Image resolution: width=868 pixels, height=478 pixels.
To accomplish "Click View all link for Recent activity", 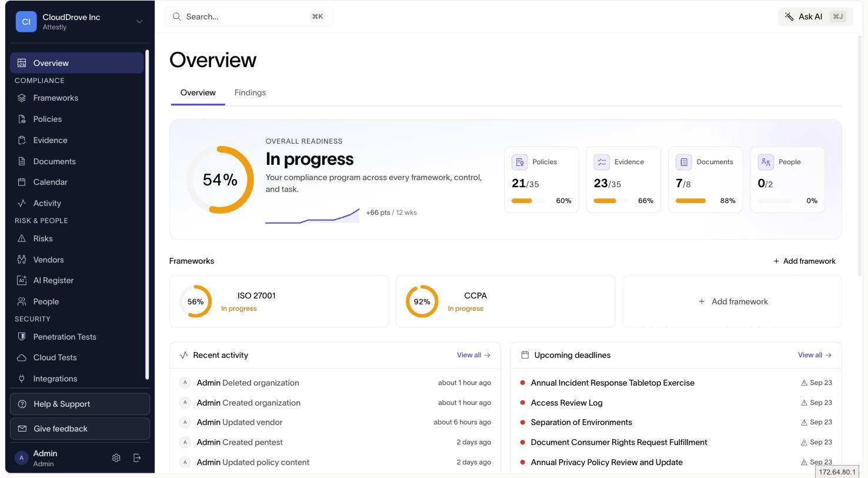I will coord(473,355).
